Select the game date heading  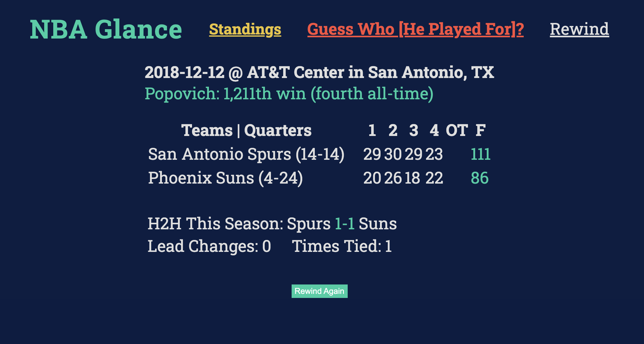coord(319,72)
